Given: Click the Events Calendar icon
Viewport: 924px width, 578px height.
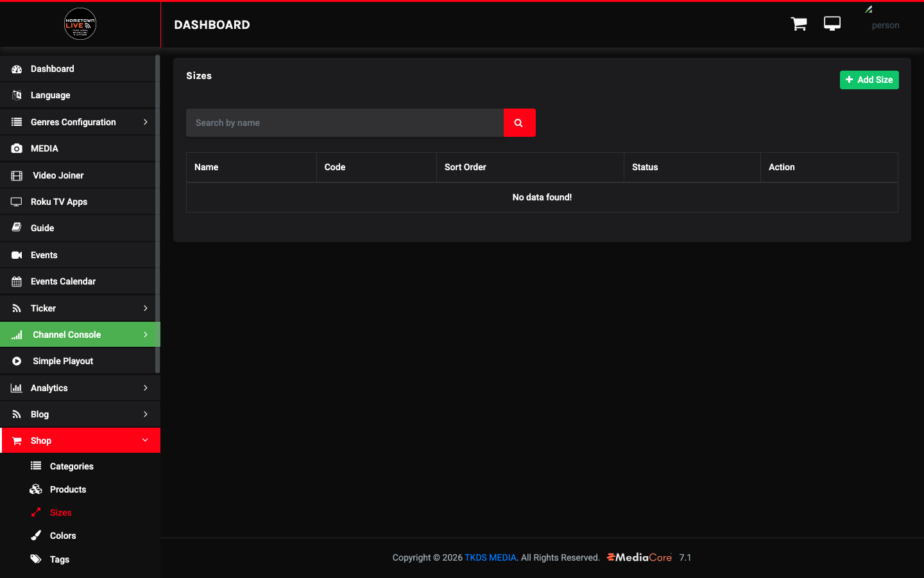Looking at the screenshot, I should 17,281.
